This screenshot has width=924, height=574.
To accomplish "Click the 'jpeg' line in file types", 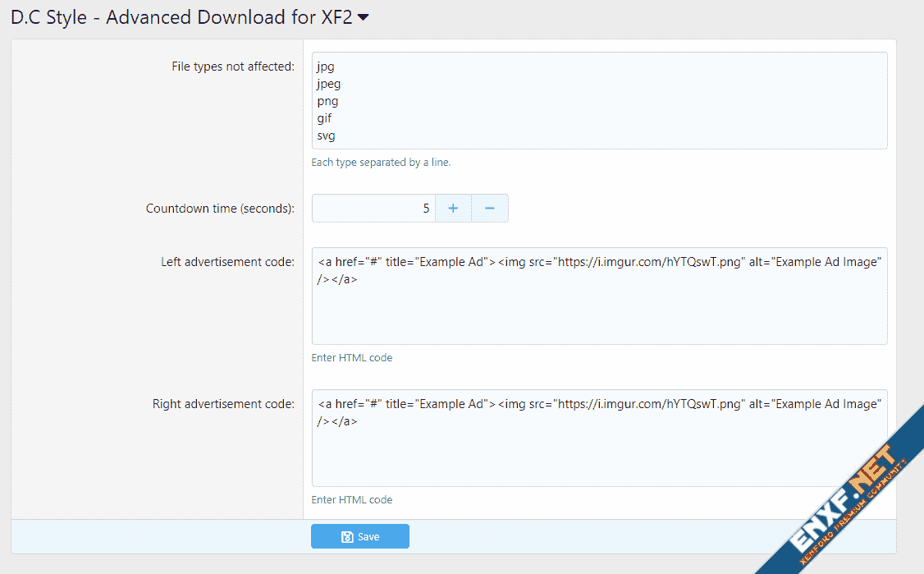I will (329, 84).
